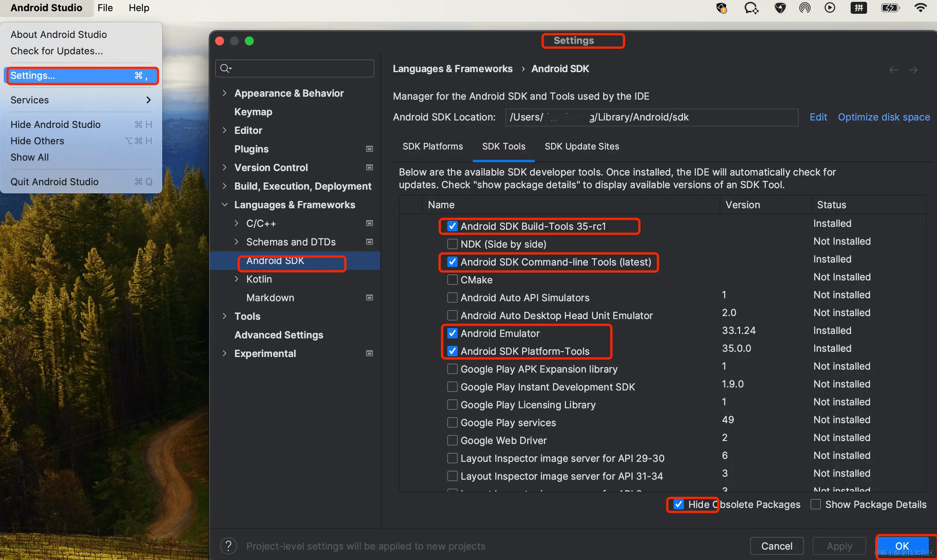Click Languages & Frameworks breadcrumb
The height and width of the screenshot is (560, 937).
452,69
